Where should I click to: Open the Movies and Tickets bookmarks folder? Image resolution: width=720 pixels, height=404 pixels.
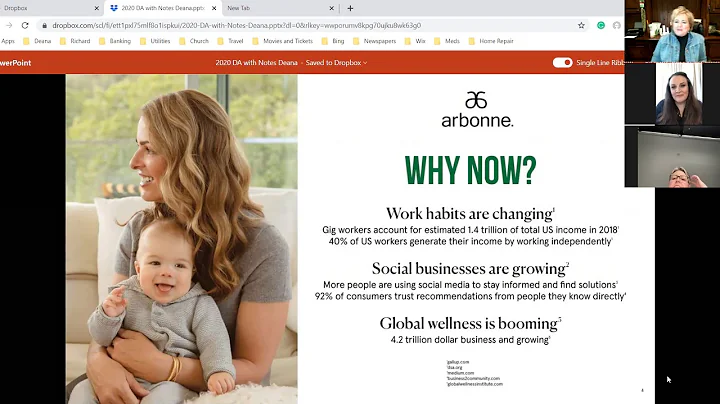pos(282,41)
